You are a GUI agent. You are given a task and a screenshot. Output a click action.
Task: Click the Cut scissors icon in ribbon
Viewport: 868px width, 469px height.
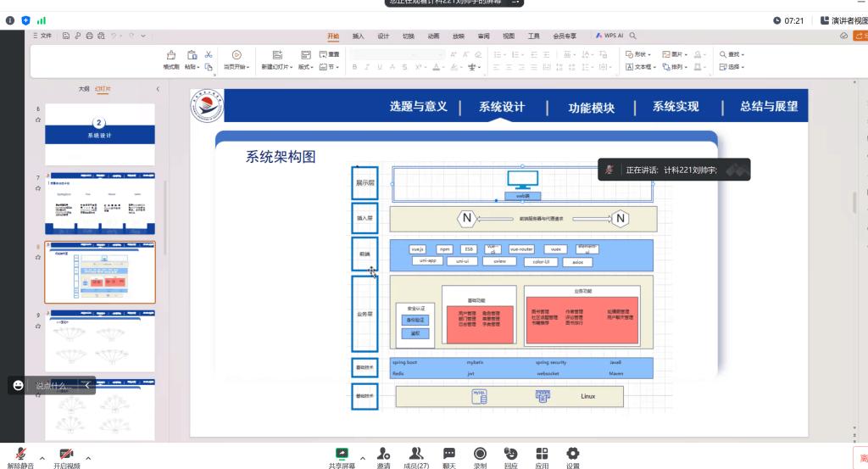pyautogui.click(x=209, y=54)
